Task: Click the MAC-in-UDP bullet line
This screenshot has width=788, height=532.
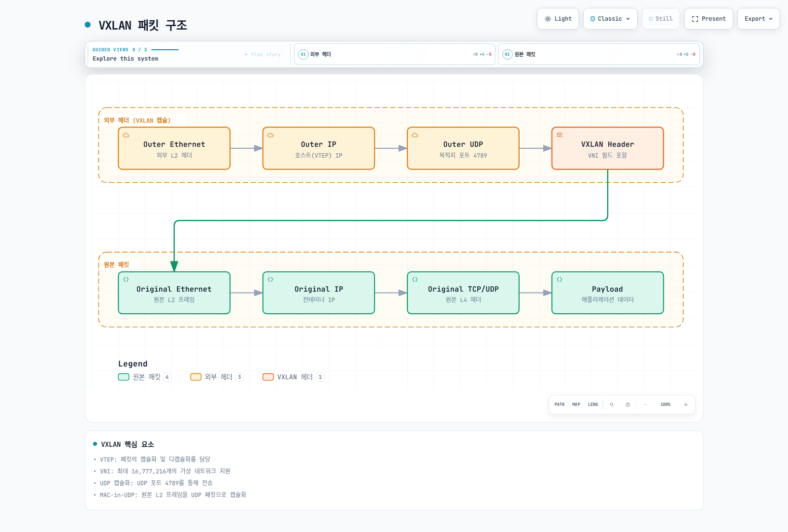Action: pyautogui.click(x=173, y=495)
